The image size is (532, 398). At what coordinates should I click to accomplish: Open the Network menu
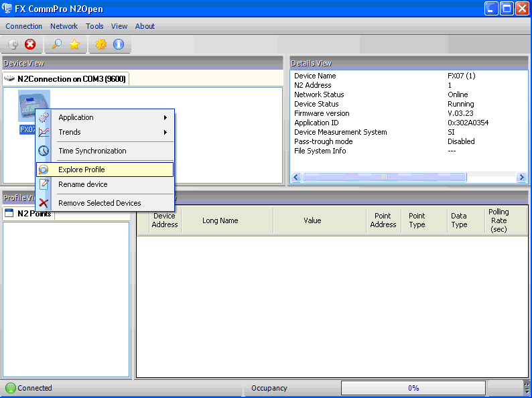tap(64, 26)
